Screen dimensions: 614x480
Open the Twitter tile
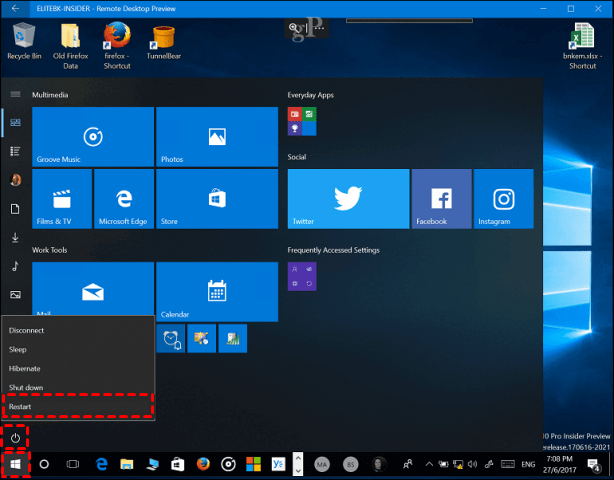[x=348, y=199]
